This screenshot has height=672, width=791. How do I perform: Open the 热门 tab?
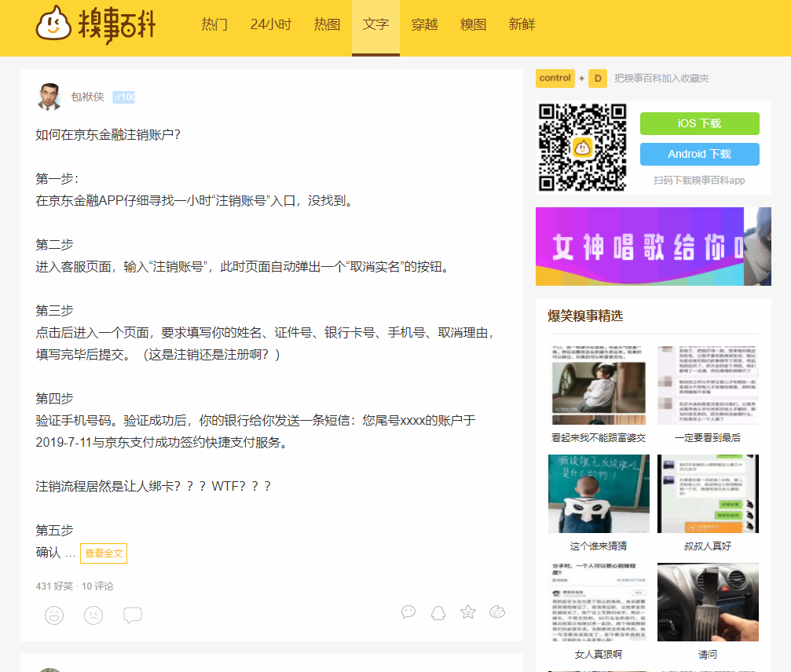tap(214, 24)
